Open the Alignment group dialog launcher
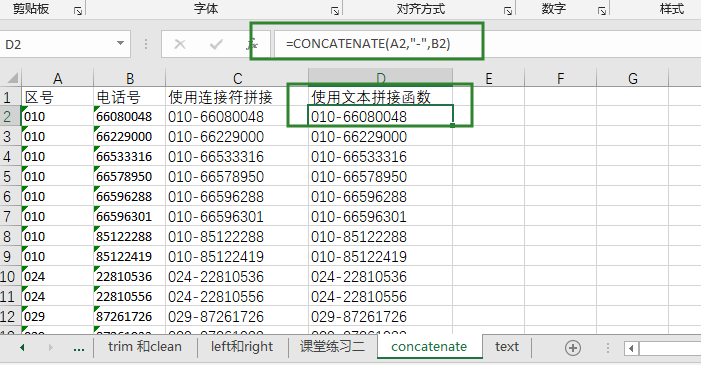This screenshot has height=365, width=701. pos(508,11)
